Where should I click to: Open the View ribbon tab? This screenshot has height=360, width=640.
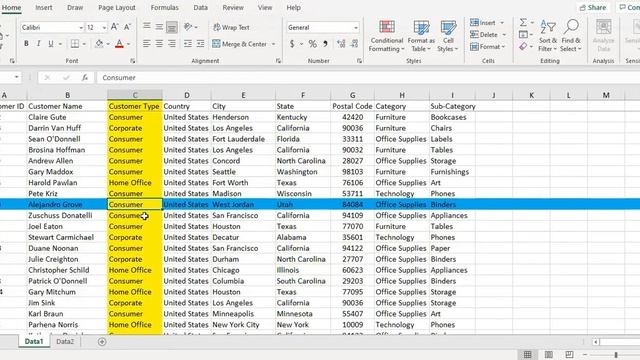(264, 7)
